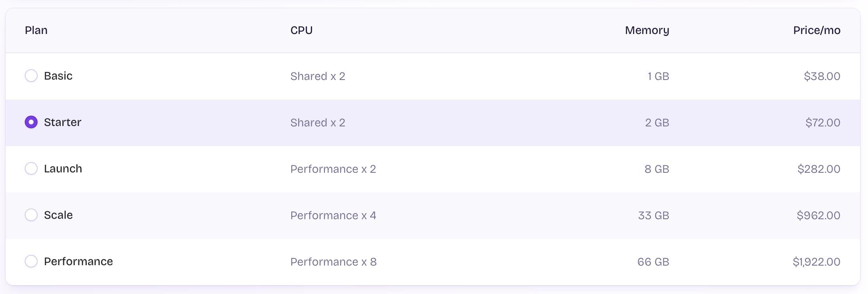Select the Basic plan radio button
The width and height of the screenshot is (868, 294).
tap(31, 76)
